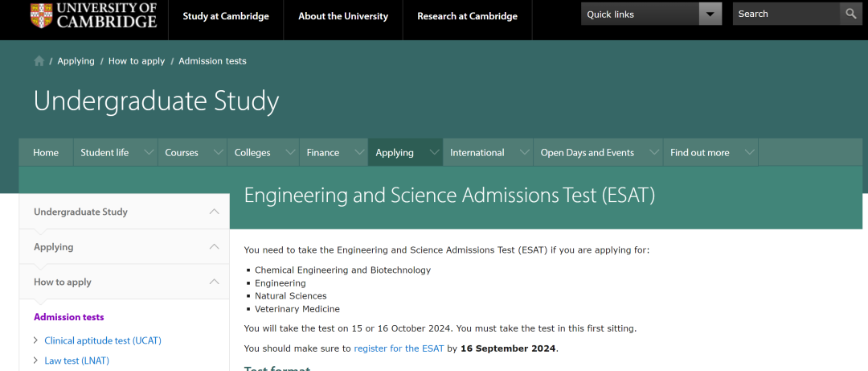Viewport: 868px width, 371px height.
Task: Select the Finance tab
Action: click(323, 152)
